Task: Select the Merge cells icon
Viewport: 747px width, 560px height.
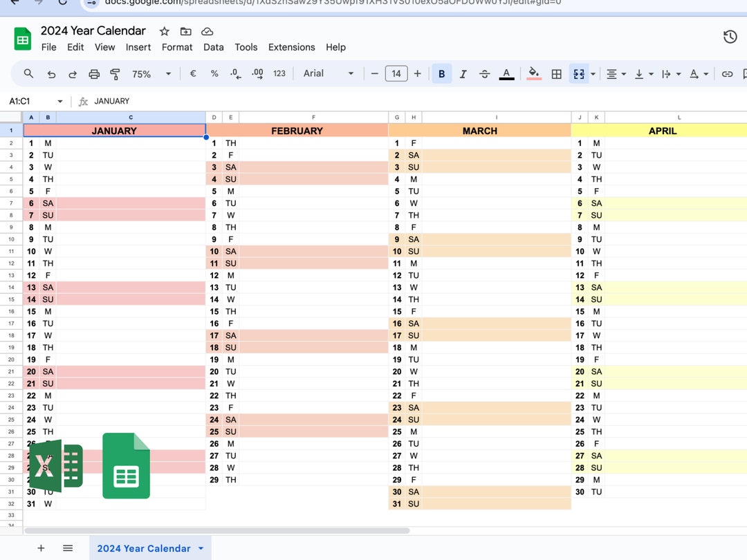Action: pyautogui.click(x=578, y=73)
